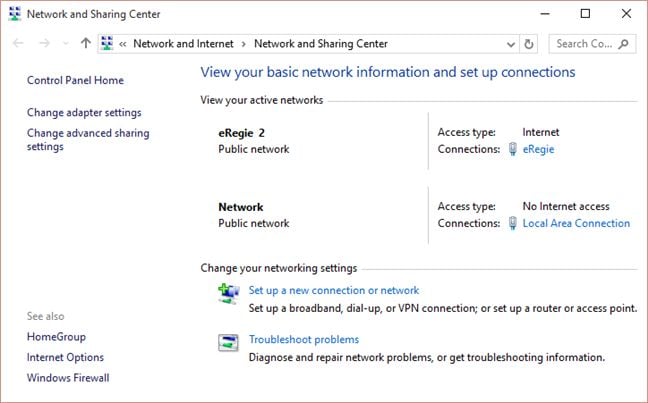The width and height of the screenshot is (648, 403).
Task: Open Change adapter settings
Action: [84, 112]
